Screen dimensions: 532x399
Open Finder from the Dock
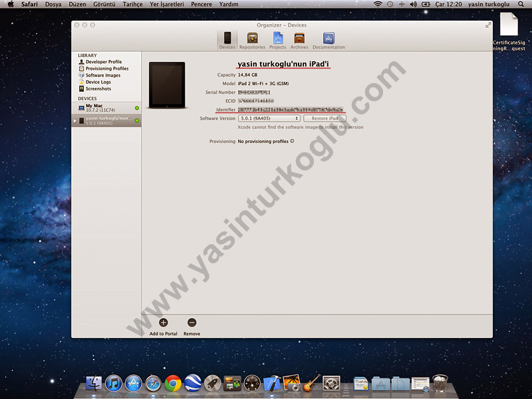(94, 384)
